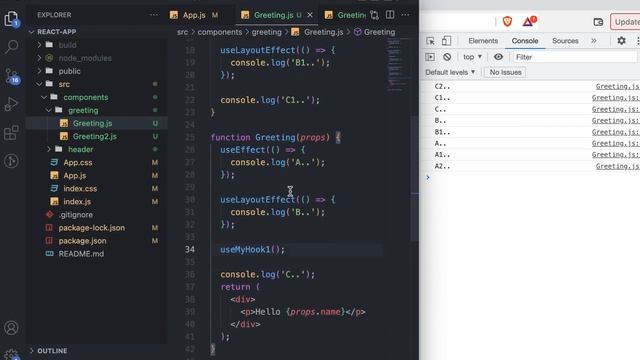
Task: Open source link for the A1.. log
Action: tap(616, 155)
